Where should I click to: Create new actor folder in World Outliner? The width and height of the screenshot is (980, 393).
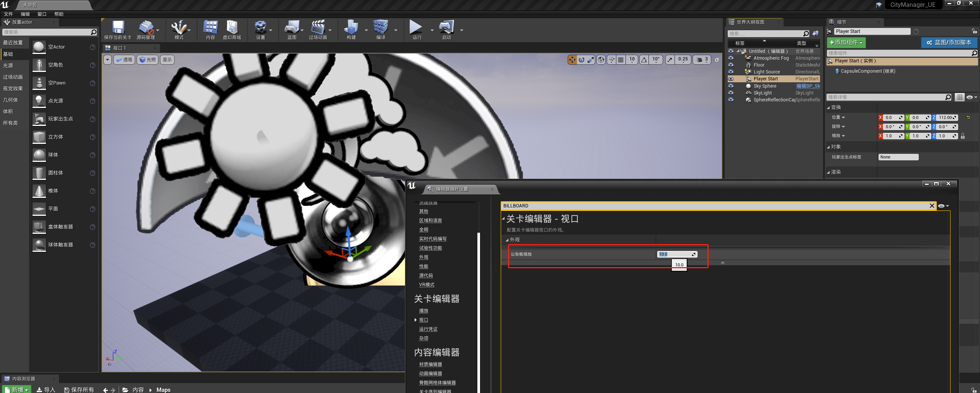click(815, 34)
